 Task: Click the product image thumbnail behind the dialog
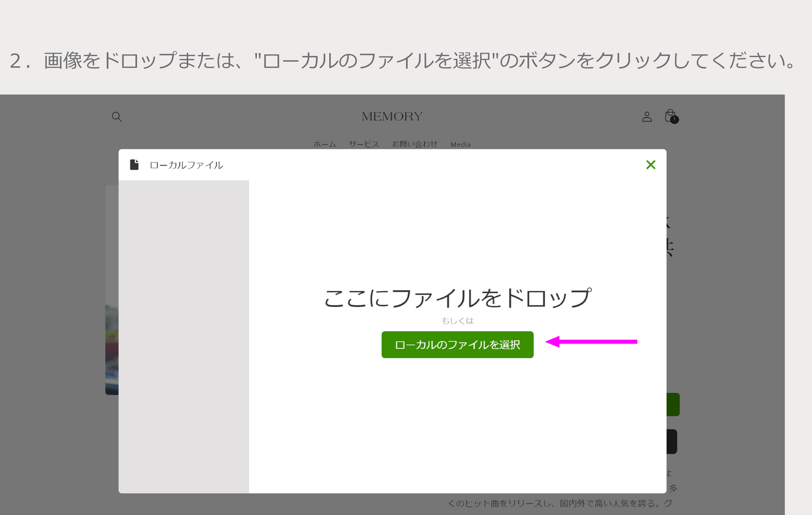[x=112, y=290]
